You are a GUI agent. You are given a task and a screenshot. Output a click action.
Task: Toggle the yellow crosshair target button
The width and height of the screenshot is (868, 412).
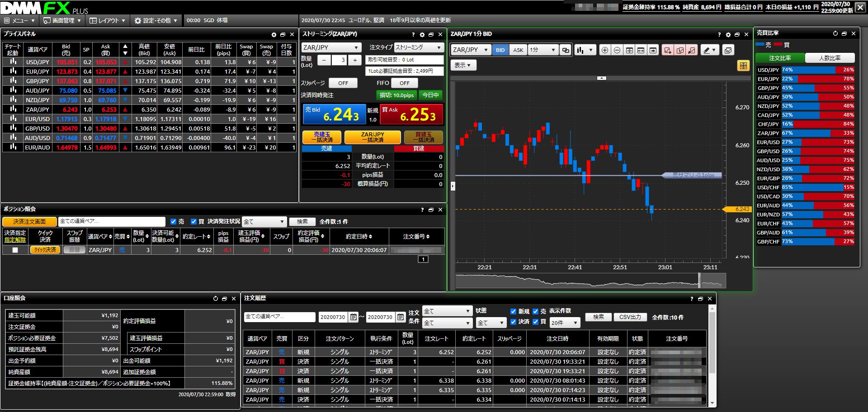[x=743, y=66]
